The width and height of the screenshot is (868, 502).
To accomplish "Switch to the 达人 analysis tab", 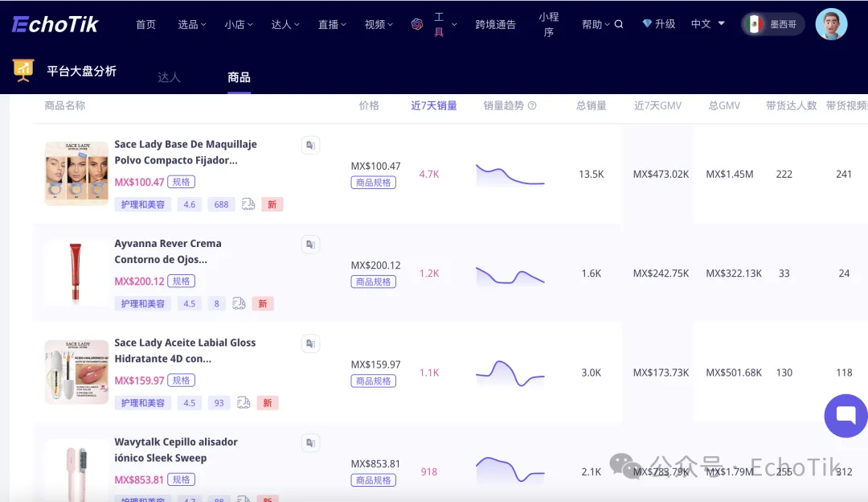I will (x=169, y=77).
